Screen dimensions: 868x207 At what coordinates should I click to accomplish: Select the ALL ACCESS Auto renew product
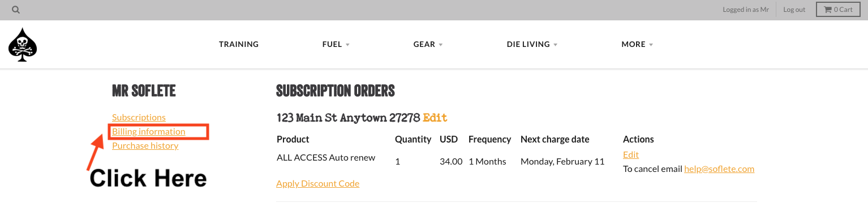(326, 157)
